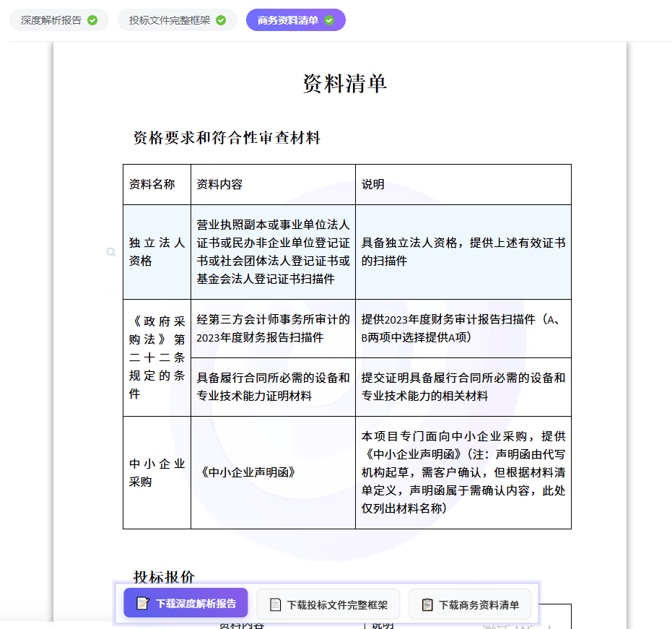Click the 提供2023年度财务审计报告扫描件 cell
The width and height of the screenshot is (672, 629).
click(x=463, y=329)
